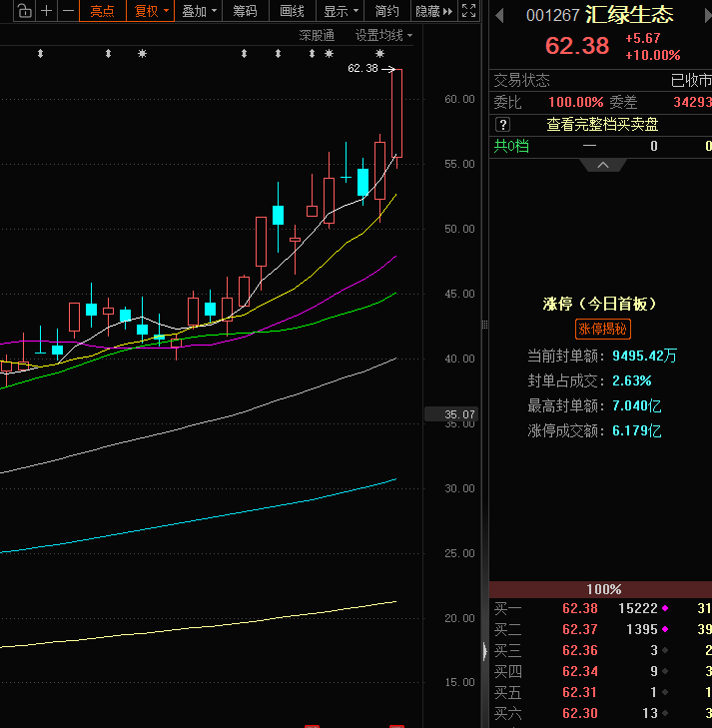
Task: Open the 显示 display dropdown
Action: coord(341,11)
